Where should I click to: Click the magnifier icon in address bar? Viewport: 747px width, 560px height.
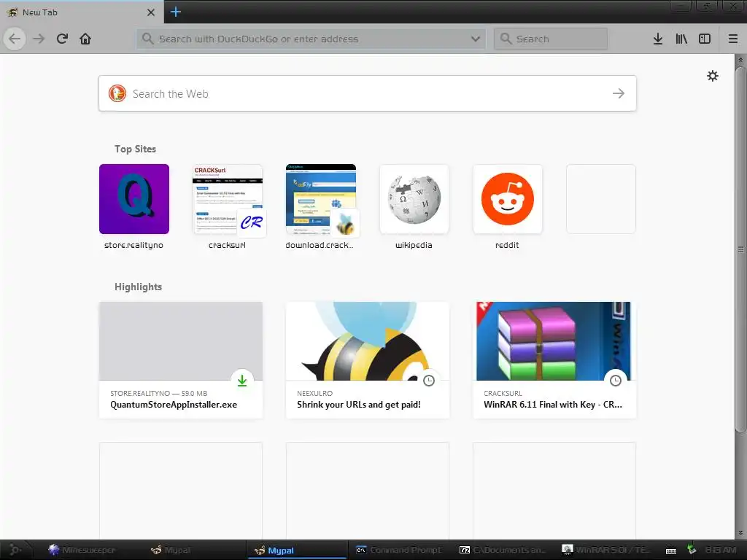[x=147, y=39]
